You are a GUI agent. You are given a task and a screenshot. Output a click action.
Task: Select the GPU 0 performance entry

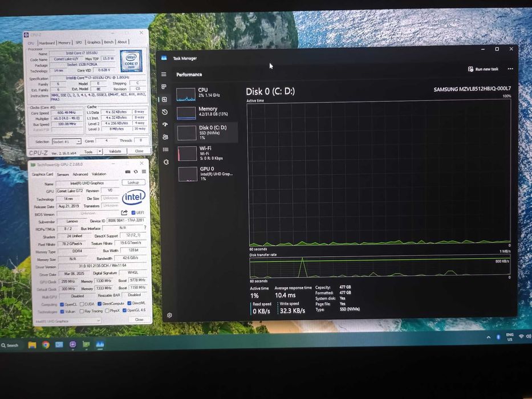(207, 173)
